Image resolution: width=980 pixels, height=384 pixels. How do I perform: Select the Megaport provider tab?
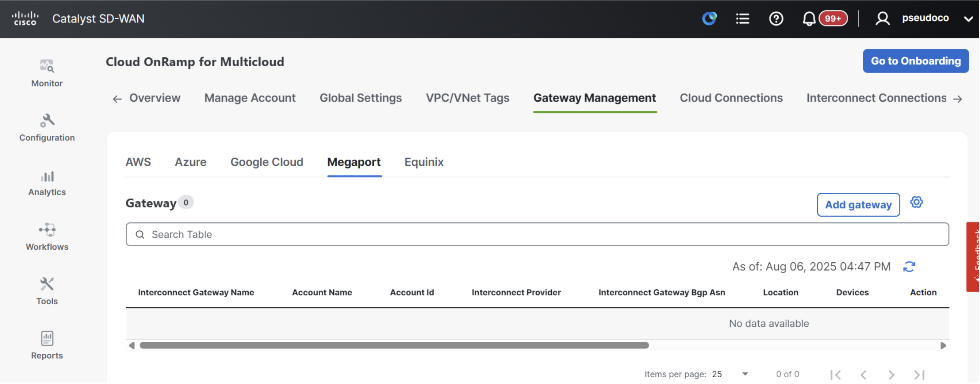point(354,162)
